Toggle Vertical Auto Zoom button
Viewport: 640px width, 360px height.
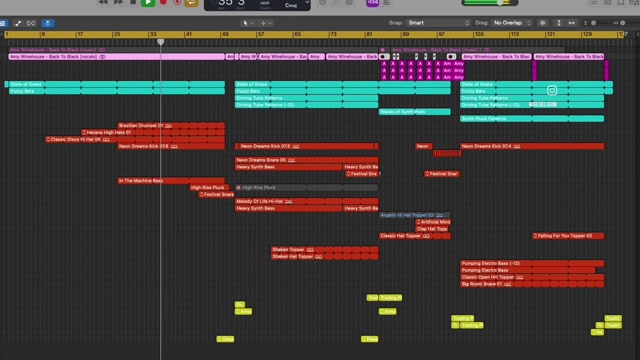pyautogui.click(x=559, y=23)
